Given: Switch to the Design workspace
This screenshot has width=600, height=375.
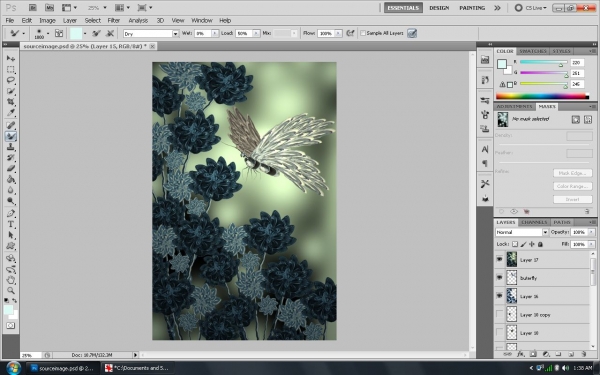Looking at the screenshot, I should [439, 8].
